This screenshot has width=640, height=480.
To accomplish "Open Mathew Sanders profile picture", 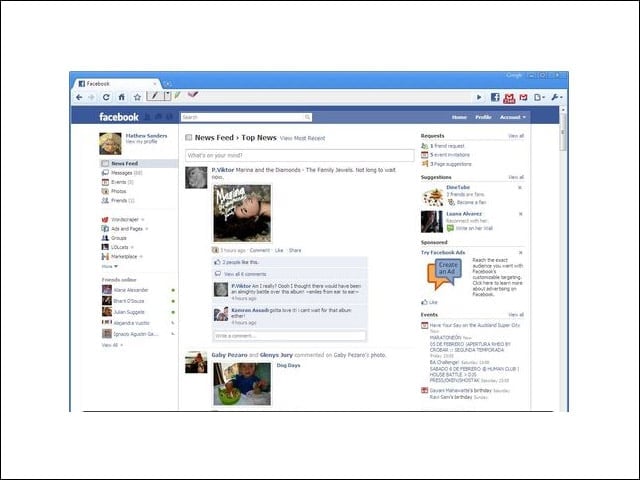I will 110,143.
